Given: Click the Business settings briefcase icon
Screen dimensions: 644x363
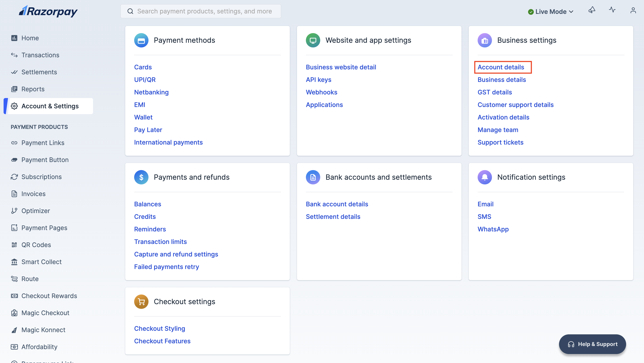Looking at the screenshot, I should coord(485,40).
